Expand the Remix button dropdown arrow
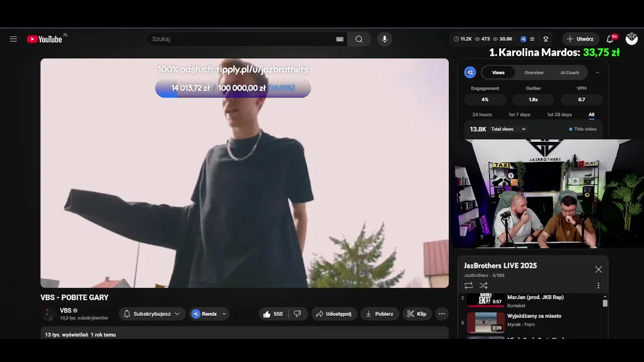 [x=224, y=314]
